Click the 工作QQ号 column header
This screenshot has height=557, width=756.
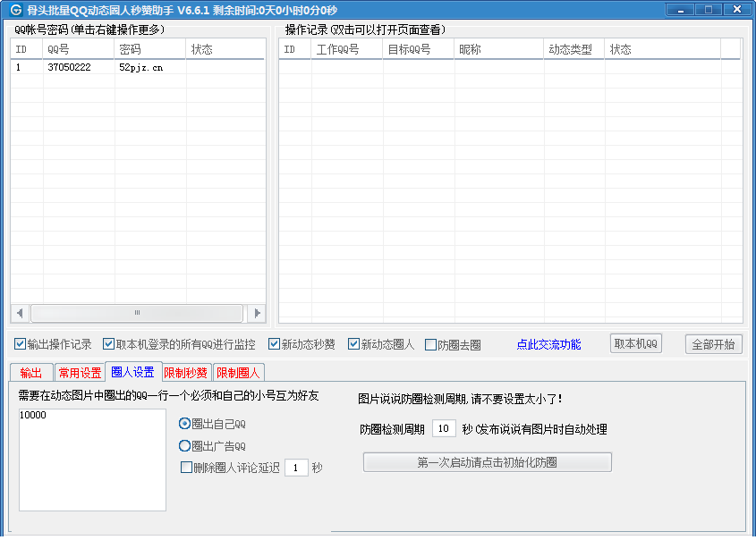346,49
